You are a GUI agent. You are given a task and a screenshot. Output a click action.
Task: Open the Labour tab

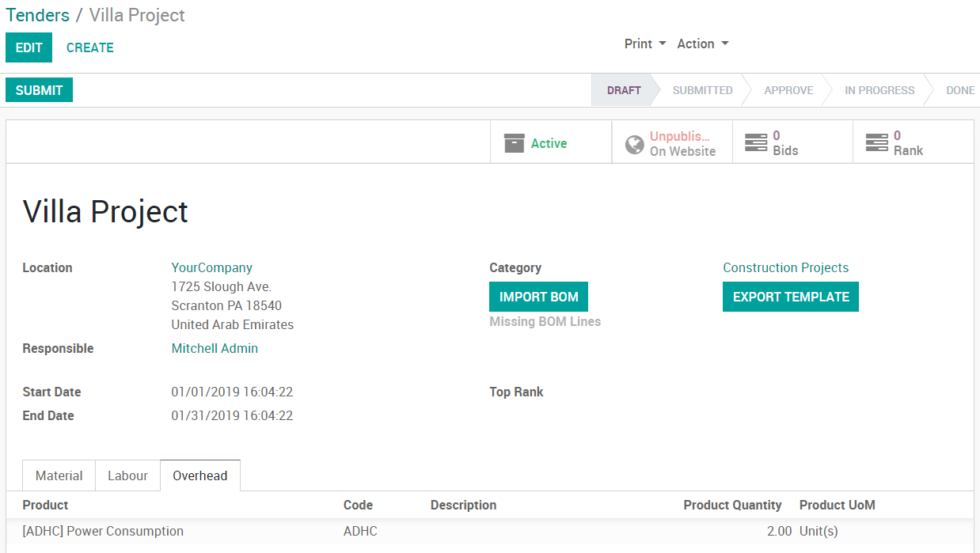[127, 475]
